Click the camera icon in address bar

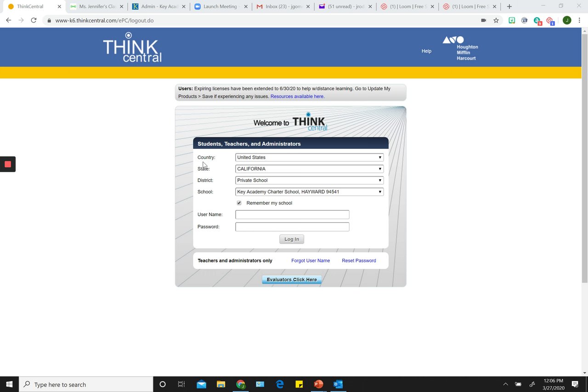(483, 20)
